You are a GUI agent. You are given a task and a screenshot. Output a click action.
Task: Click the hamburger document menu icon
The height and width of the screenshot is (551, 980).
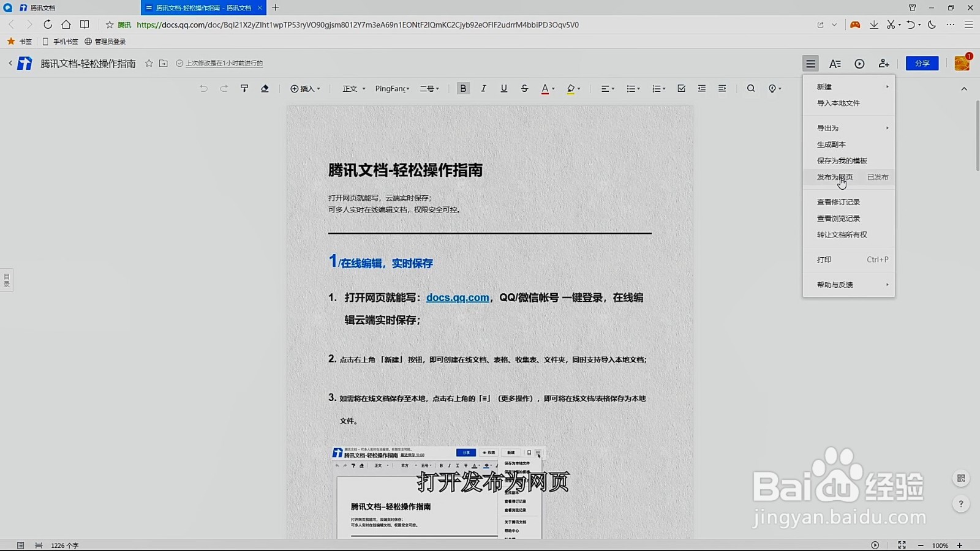[810, 64]
